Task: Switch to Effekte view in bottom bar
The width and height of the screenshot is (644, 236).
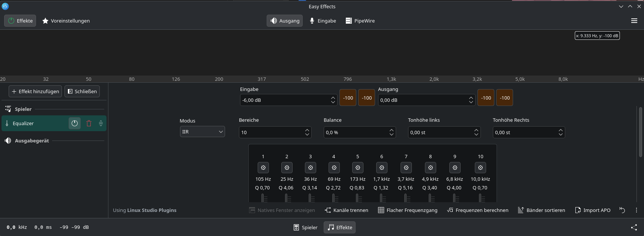Action: click(339, 227)
